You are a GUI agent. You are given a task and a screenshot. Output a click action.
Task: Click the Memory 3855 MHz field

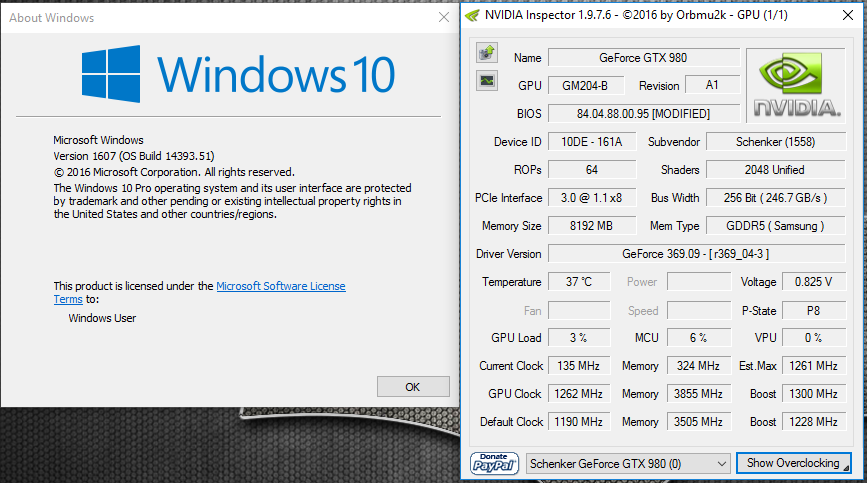(x=699, y=393)
